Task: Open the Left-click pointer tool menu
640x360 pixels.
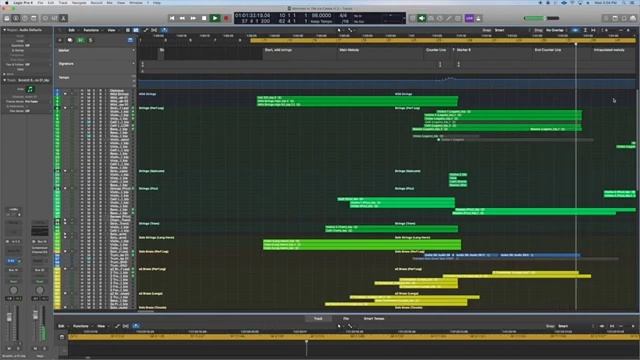Action: pyautogui.click(x=339, y=30)
